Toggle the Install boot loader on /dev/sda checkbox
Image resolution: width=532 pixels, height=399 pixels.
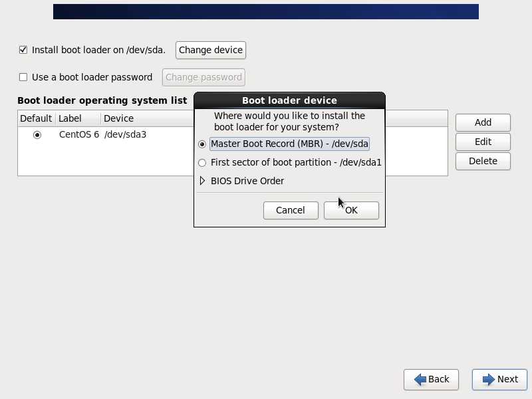click(23, 50)
